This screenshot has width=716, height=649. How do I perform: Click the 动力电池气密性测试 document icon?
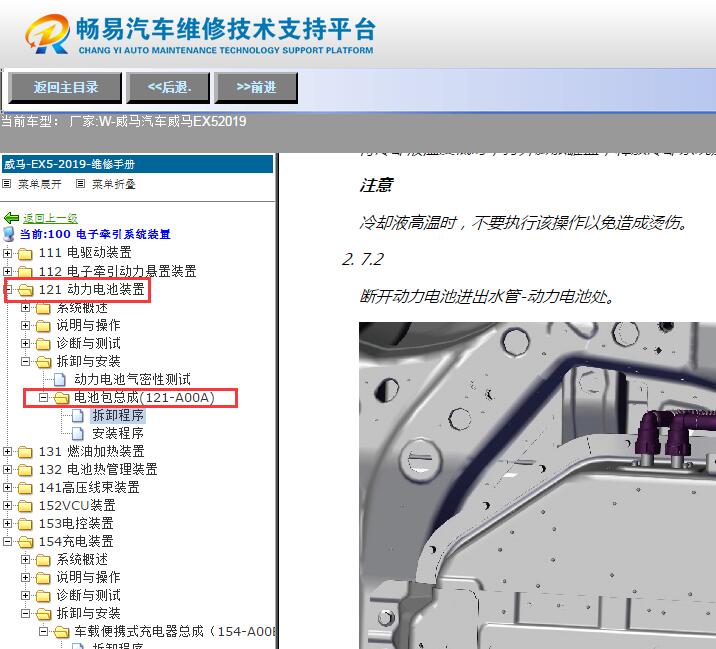click(60, 380)
